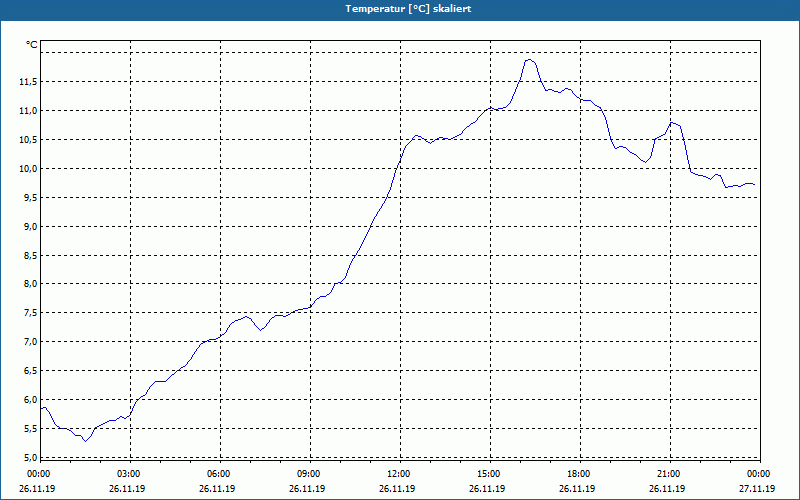Click the '12:00' time label
This screenshot has width=800, height=500.
point(398,474)
